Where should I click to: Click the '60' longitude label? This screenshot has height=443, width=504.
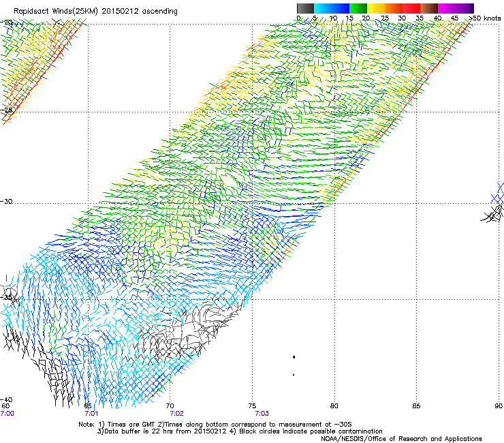tap(5, 406)
